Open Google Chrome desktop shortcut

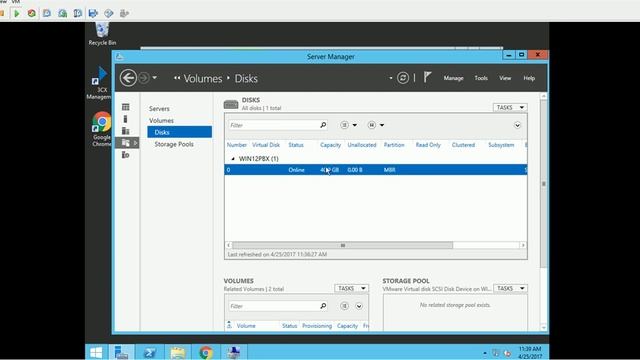click(x=101, y=129)
